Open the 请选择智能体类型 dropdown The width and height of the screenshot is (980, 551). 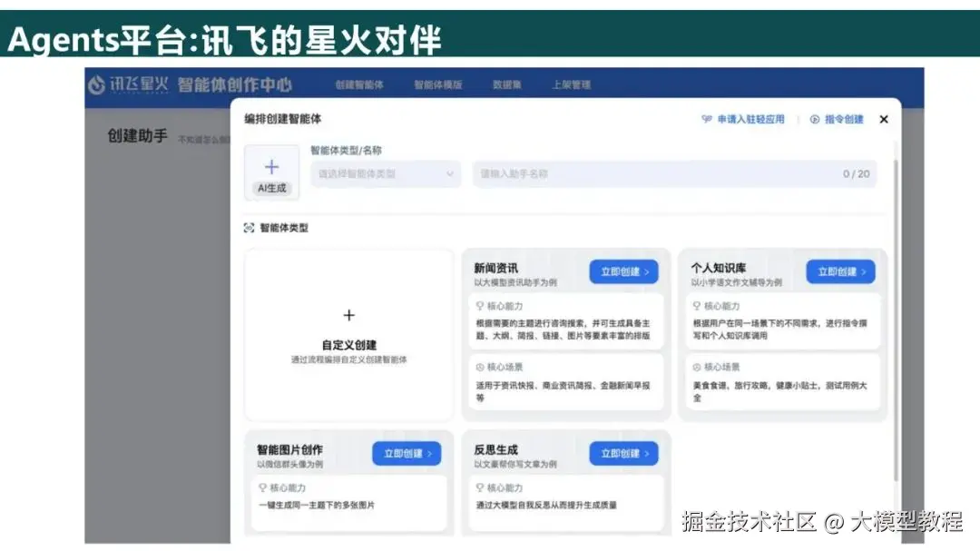coord(386,174)
